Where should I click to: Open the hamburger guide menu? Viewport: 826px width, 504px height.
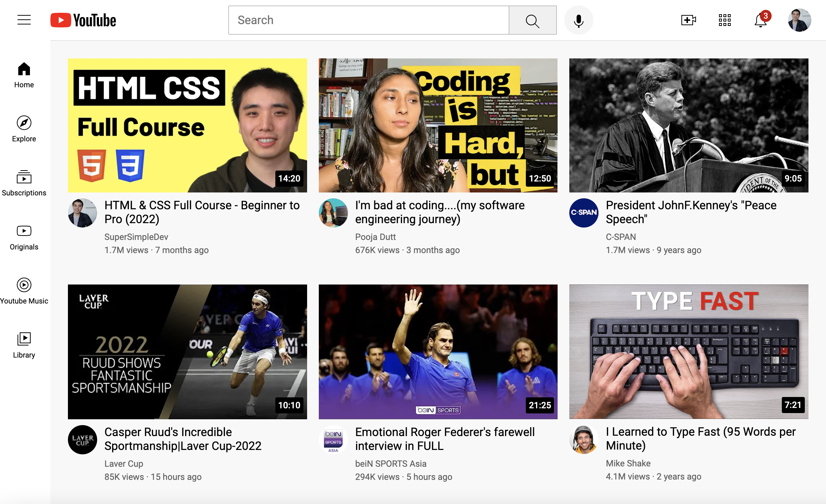click(x=24, y=20)
